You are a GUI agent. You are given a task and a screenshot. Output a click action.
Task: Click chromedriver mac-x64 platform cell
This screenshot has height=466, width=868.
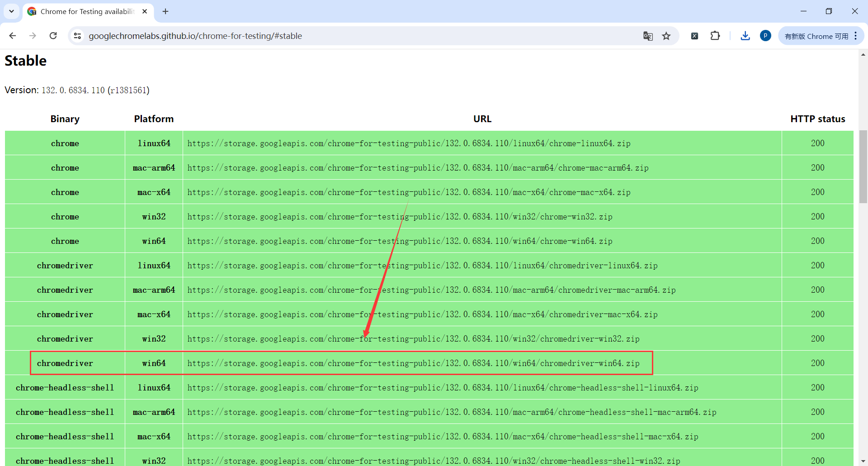tap(154, 314)
